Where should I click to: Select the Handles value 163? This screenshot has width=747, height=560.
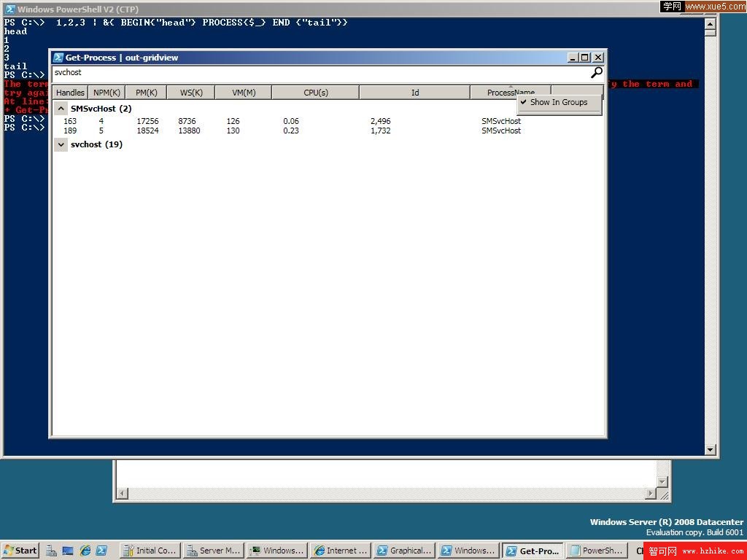[x=70, y=121]
